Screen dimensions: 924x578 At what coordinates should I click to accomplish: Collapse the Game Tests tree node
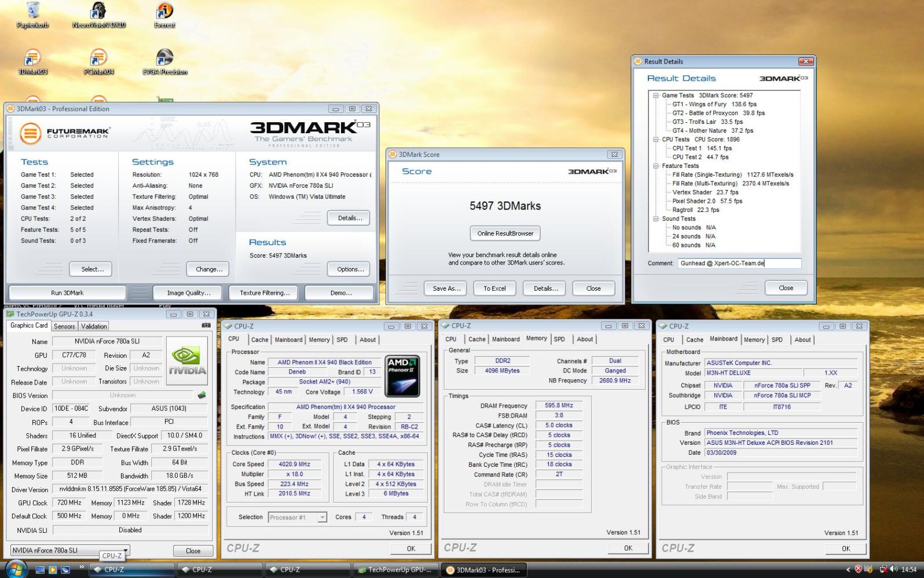[x=656, y=96]
